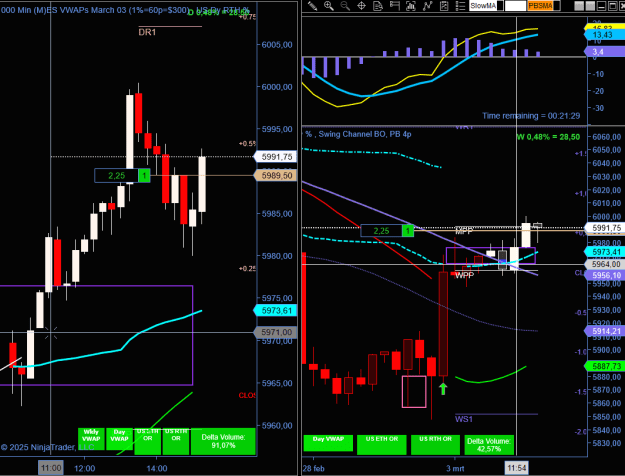
Task: Click the Swing Channel BO, PB 4p title
Action: click(x=365, y=134)
